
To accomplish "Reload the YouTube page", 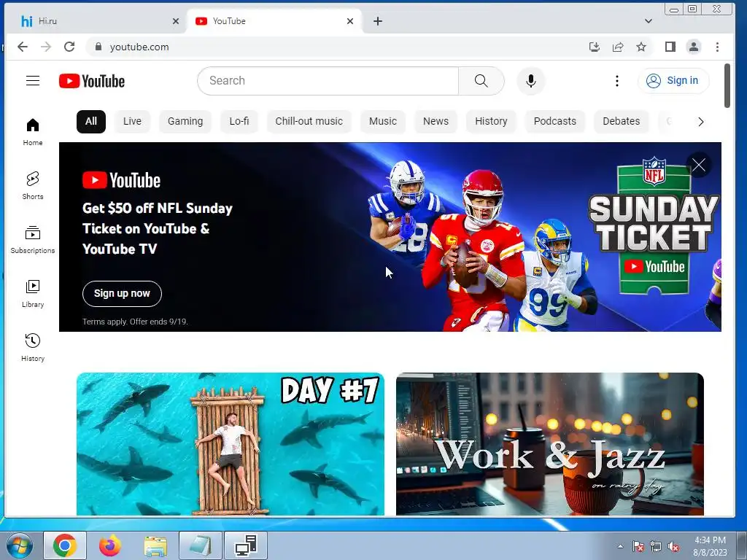I will point(69,47).
